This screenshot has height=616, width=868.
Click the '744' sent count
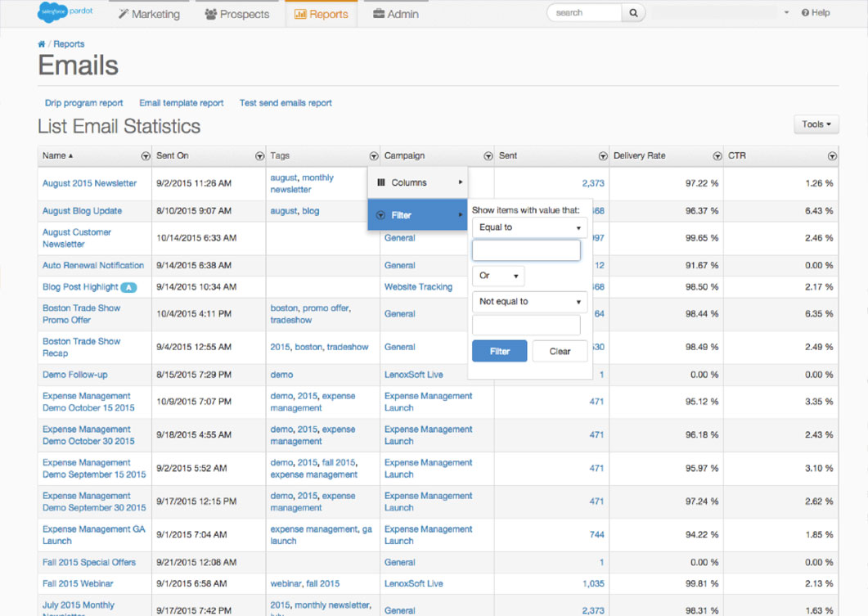coord(596,535)
